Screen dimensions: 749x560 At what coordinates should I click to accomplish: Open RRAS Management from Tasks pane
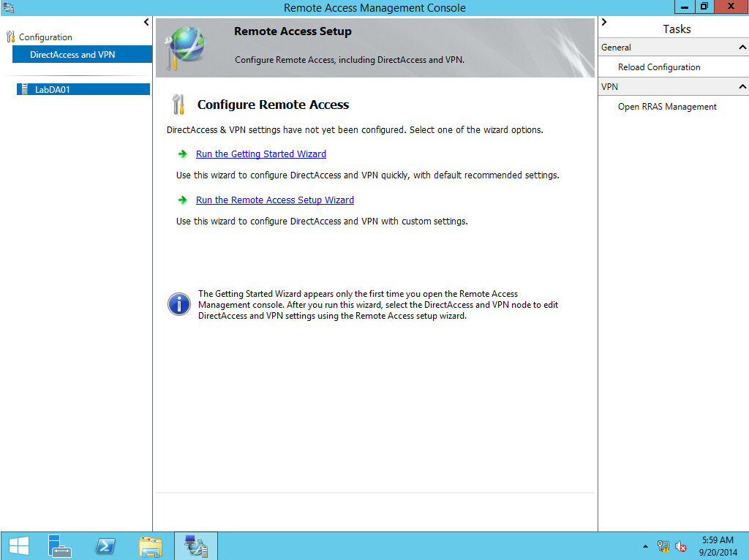pos(667,107)
